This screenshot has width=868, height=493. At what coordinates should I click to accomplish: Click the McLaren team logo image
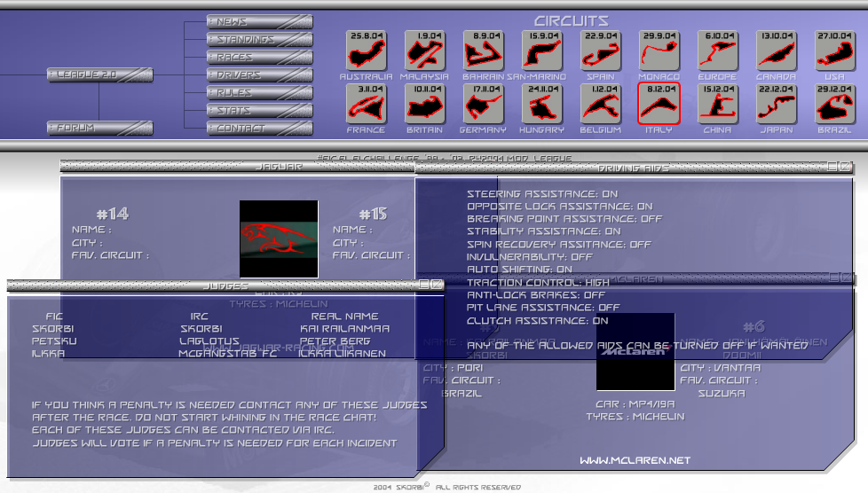point(635,352)
